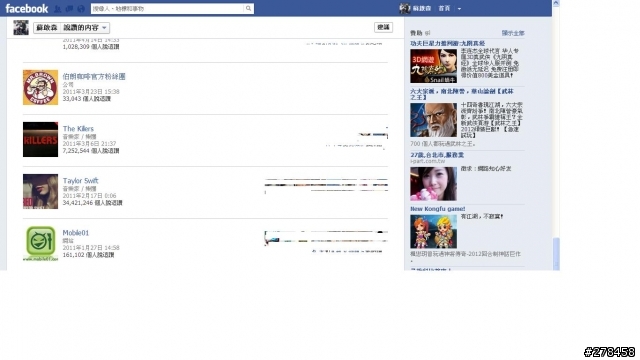Click 33,043 likes count text

[87, 98]
